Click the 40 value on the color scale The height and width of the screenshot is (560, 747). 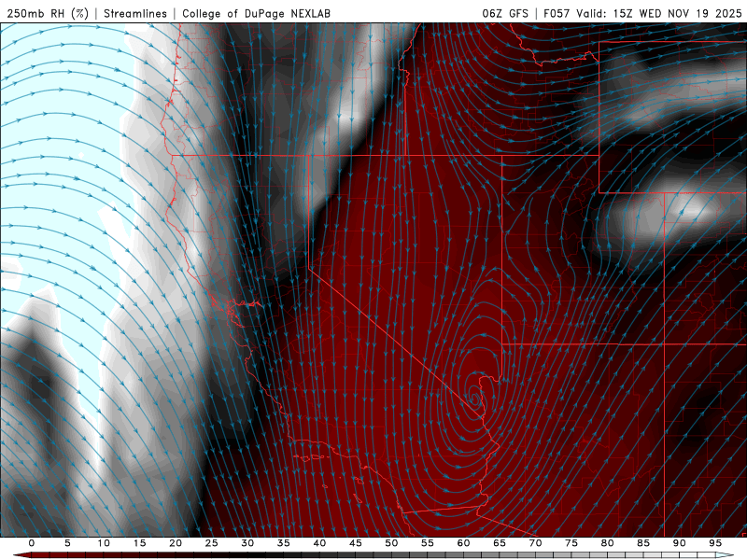[319, 543]
